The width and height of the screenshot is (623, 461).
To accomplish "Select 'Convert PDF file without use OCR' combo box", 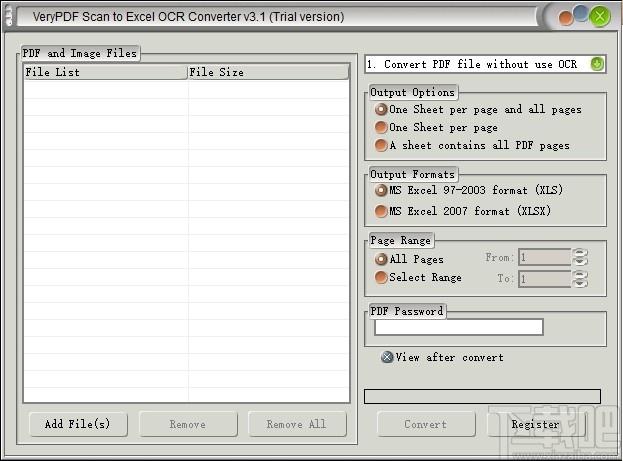I will (485, 64).
